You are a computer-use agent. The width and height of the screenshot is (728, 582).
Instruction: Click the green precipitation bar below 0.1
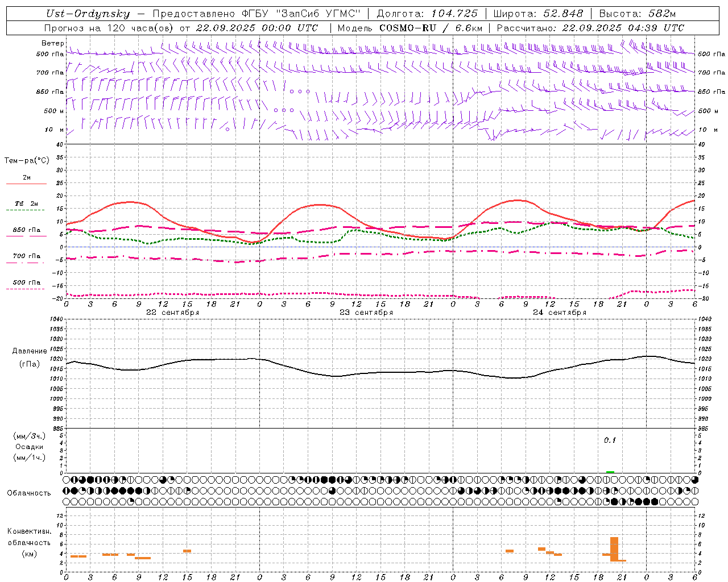(610, 472)
